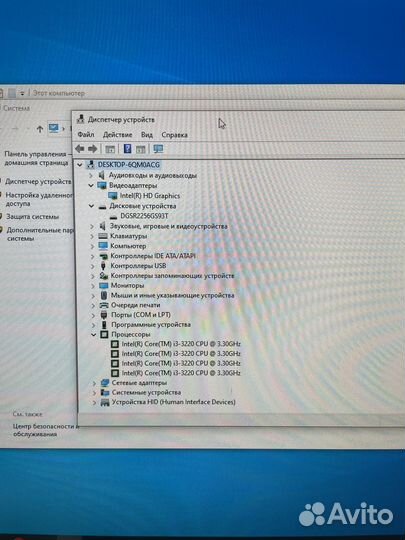Select Устройства HID (Human Interface Devices) label

pyautogui.click(x=174, y=402)
